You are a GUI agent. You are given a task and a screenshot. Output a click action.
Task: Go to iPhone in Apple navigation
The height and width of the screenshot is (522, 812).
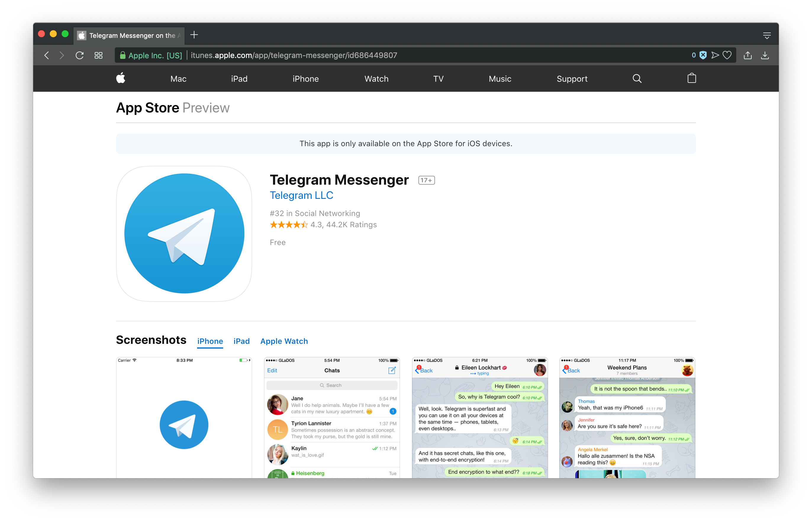click(x=305, y=79)
